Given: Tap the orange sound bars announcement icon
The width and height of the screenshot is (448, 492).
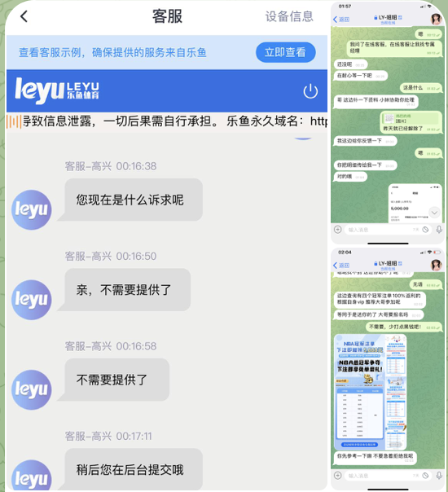Looking at the screenshot, I should pos(14,121).
